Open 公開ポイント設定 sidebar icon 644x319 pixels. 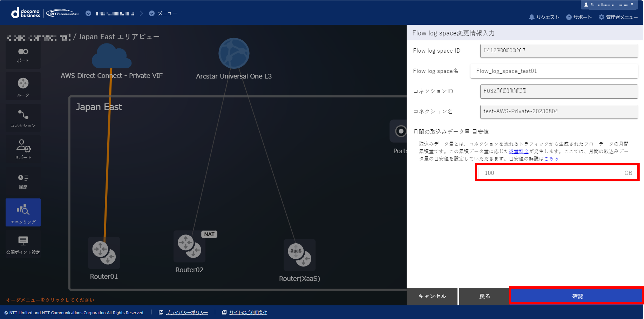(x=23, y=244)
